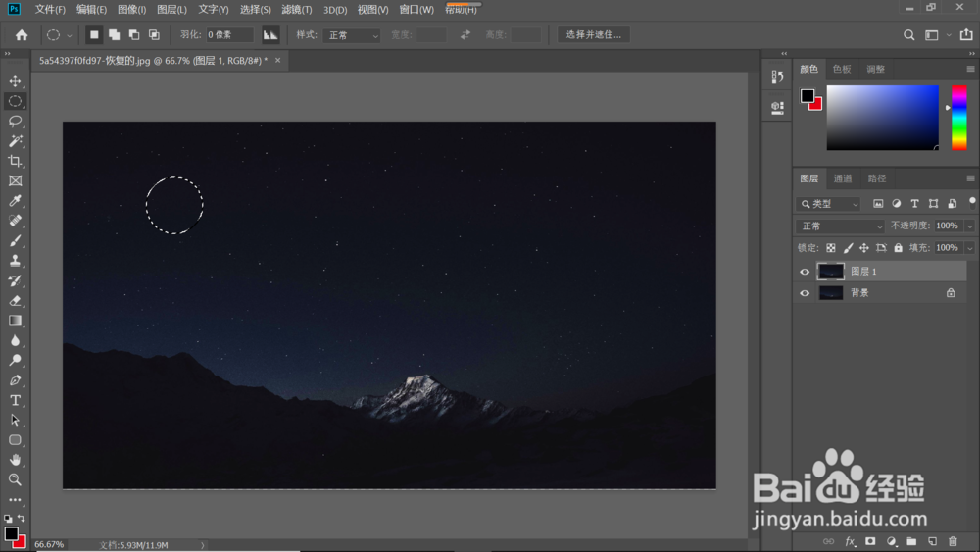This screenshot has width=980, height=552.
Task: Select the History Brush tool
Action: [x=15, y=280]
